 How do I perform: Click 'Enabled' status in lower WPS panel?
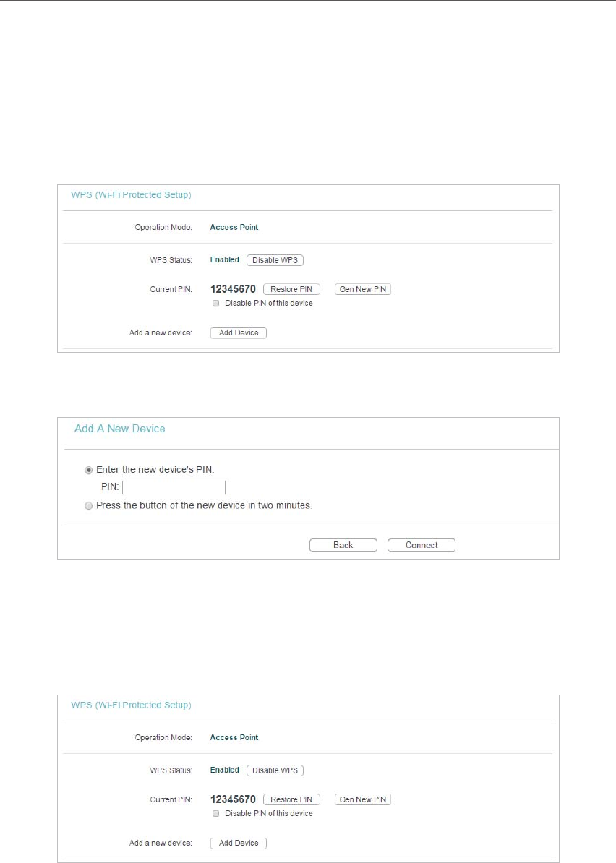click(225, 770)
